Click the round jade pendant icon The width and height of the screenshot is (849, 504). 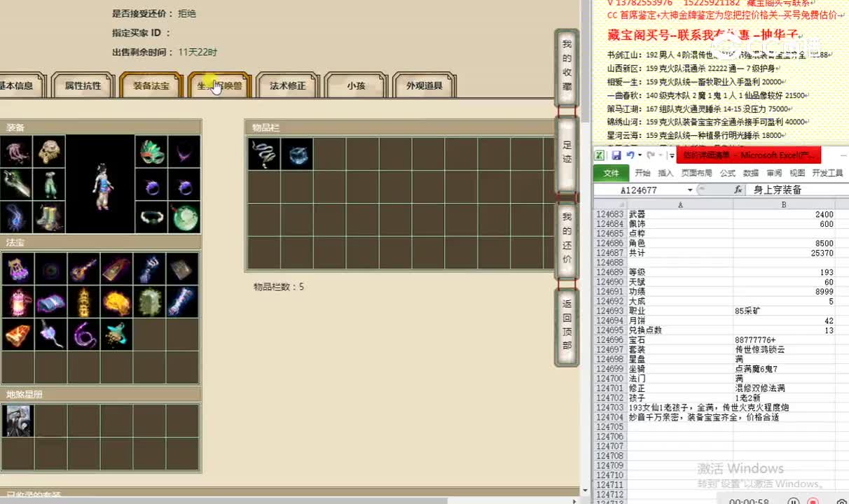pyautogui.click(x=184, y=217)
